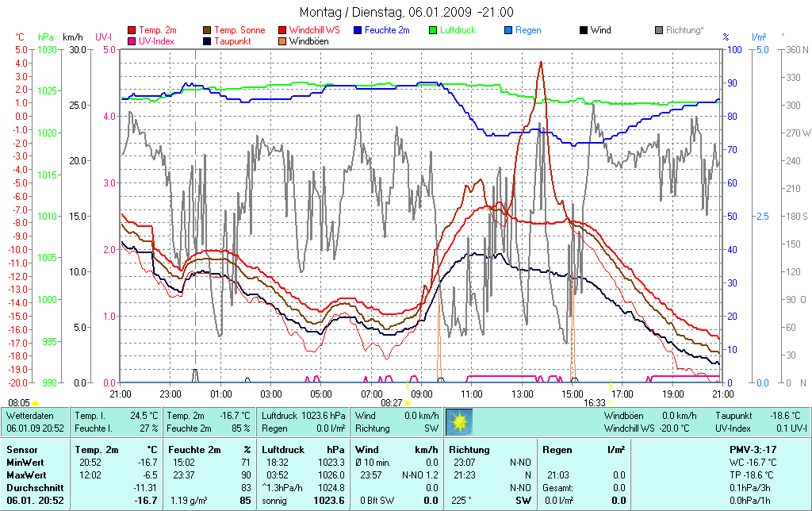The height and width of the screenshot is (511, 812).
Task: Click the orange Windböen legend marker
Action: 282,41
